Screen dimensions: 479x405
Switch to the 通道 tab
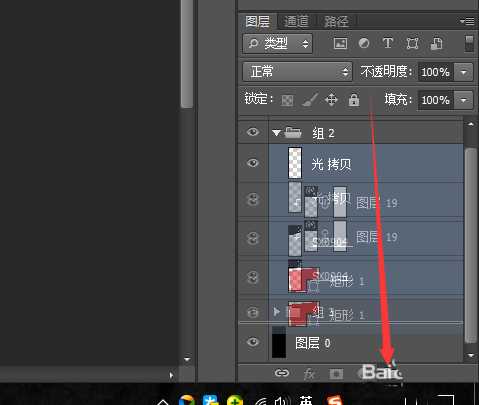pos(296,22)
